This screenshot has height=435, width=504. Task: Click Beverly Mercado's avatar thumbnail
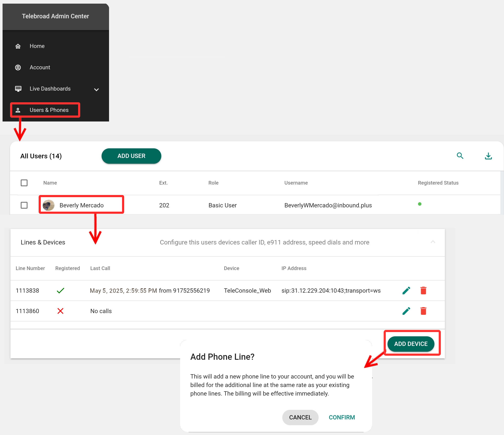[48, 205]
